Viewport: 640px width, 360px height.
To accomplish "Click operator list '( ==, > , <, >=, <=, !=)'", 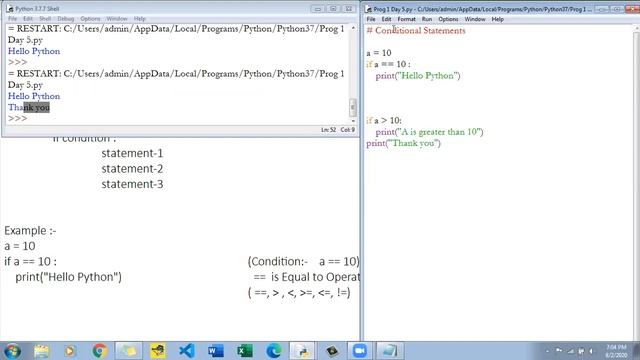I will click(299, 293).
